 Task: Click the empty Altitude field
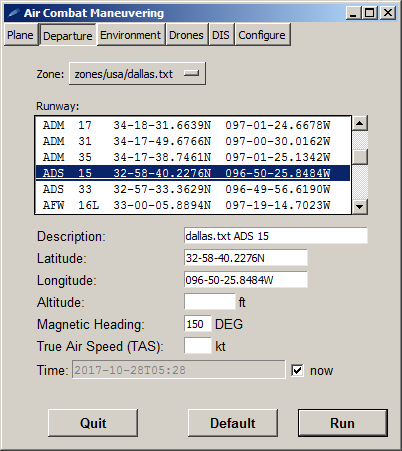click(x=210, y=302)
